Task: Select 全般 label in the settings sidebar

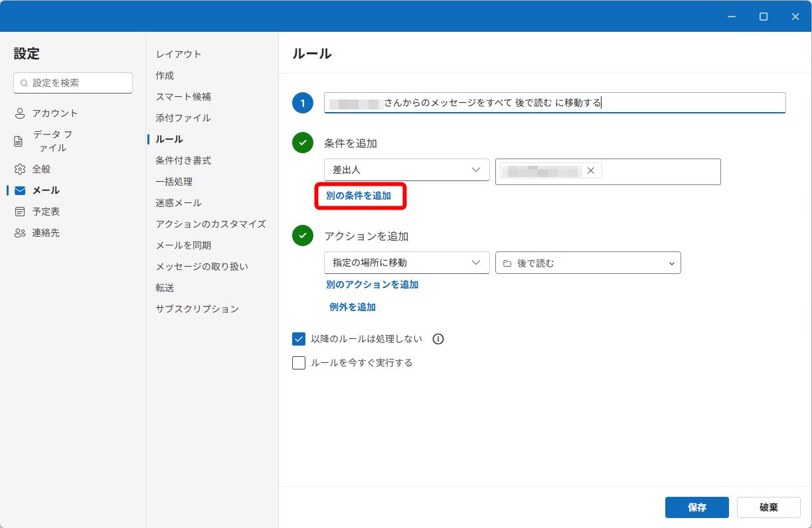Action: coord(41,169)
